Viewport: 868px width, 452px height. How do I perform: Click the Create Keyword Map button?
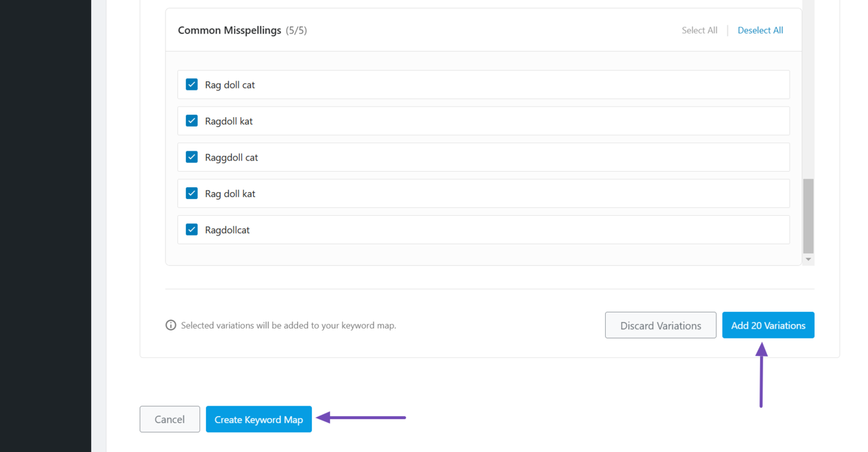tap(259, 419)
